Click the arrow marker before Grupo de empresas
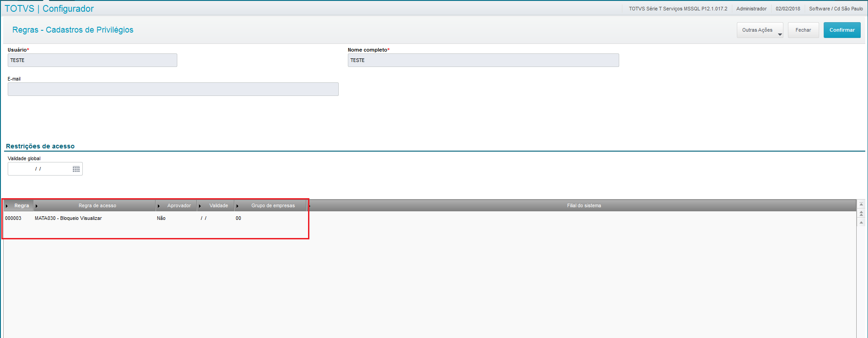The image size is (868, 338). 237,206
